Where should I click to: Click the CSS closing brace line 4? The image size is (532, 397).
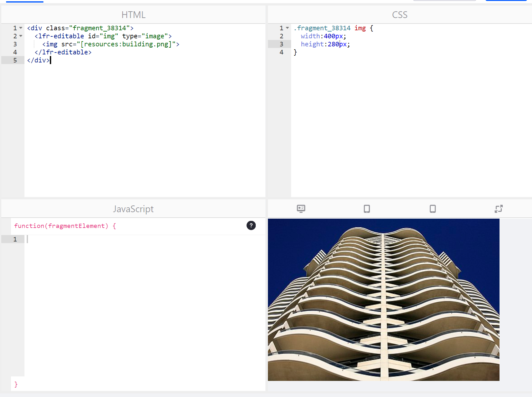pyautogui.click(x=295, y=52)
